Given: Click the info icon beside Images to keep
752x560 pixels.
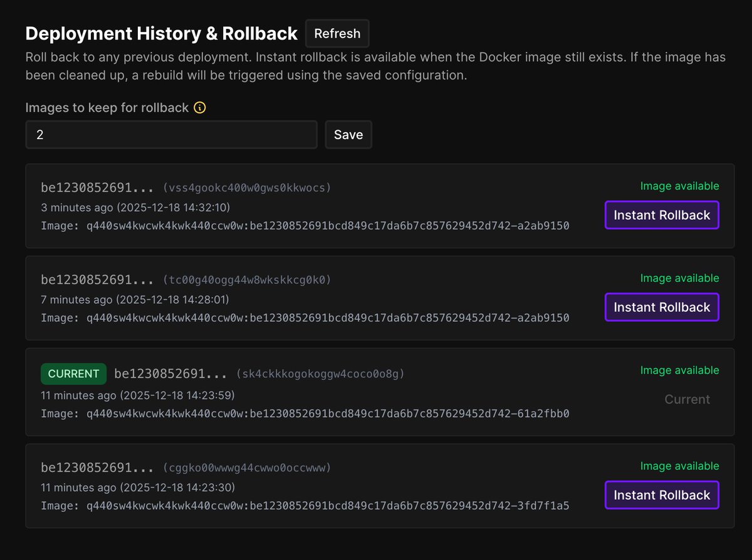Looking at the screenshot, I should (200, 108).
